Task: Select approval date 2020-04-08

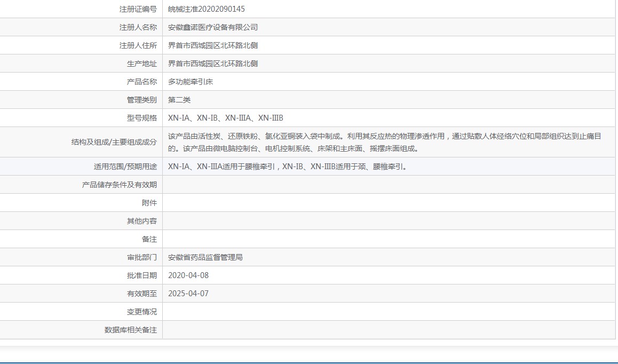Action: click(x=188, y=275)
